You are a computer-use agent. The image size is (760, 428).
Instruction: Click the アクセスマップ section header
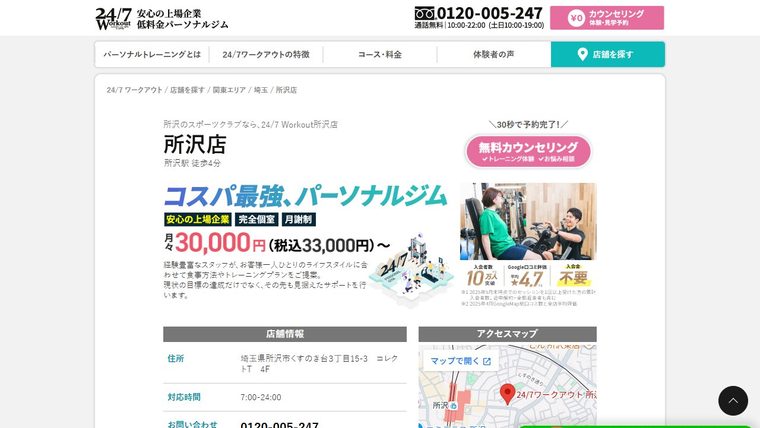click(x=507, y=334)
